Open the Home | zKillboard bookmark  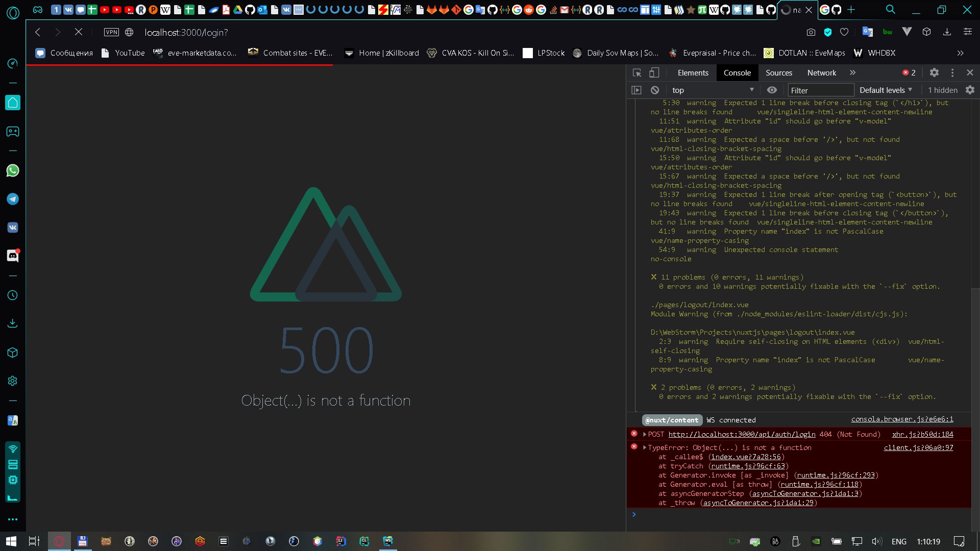point(381,53)
